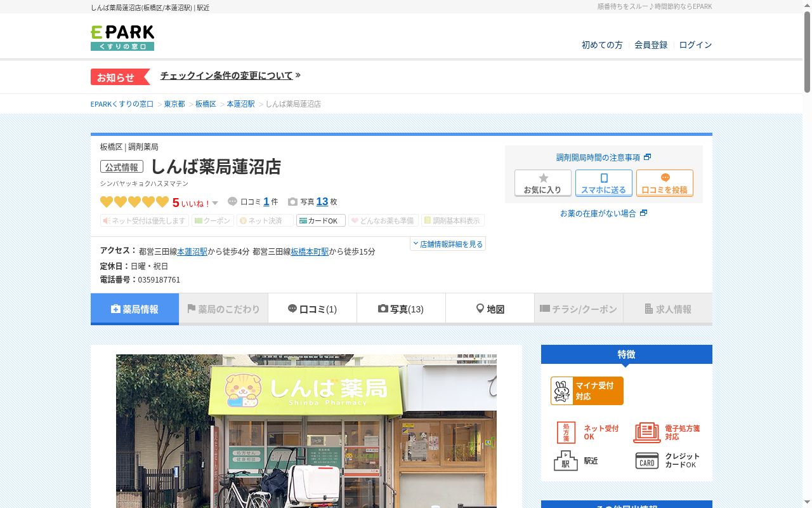Image resolution: width=812 pixels, height=508 pixels.
Task: Expand the いいね dropdown arrow
Action: click(x=215, y=203)
